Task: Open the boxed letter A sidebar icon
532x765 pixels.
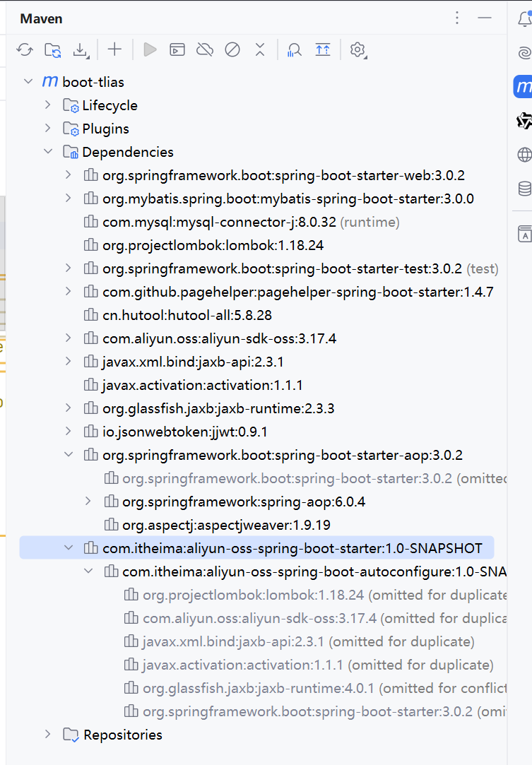Action: point(525,234)
